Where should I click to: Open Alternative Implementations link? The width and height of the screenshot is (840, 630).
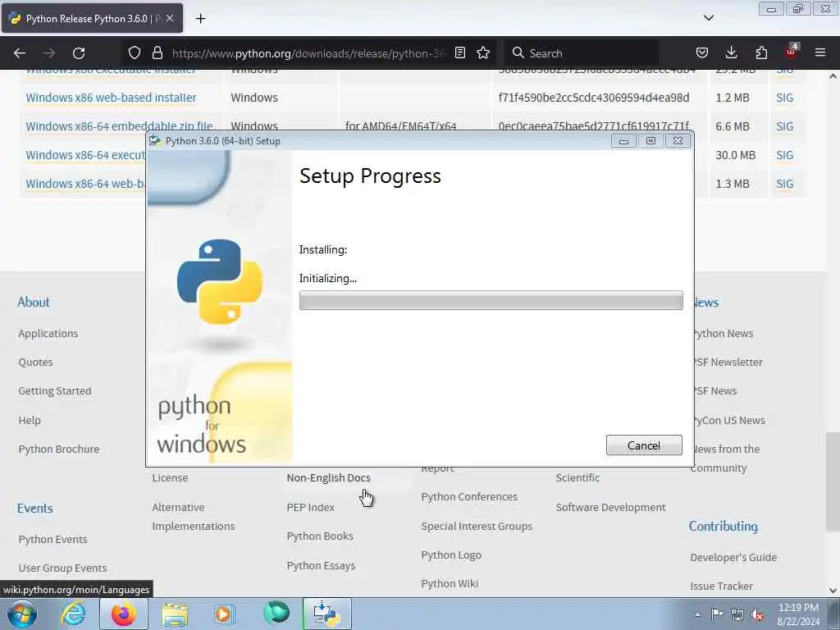click(x=194, y=517)
